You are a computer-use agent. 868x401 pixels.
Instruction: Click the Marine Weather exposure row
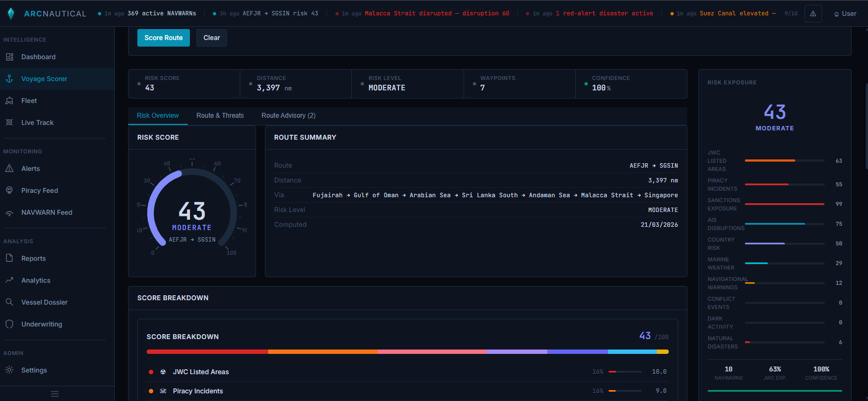775,263
